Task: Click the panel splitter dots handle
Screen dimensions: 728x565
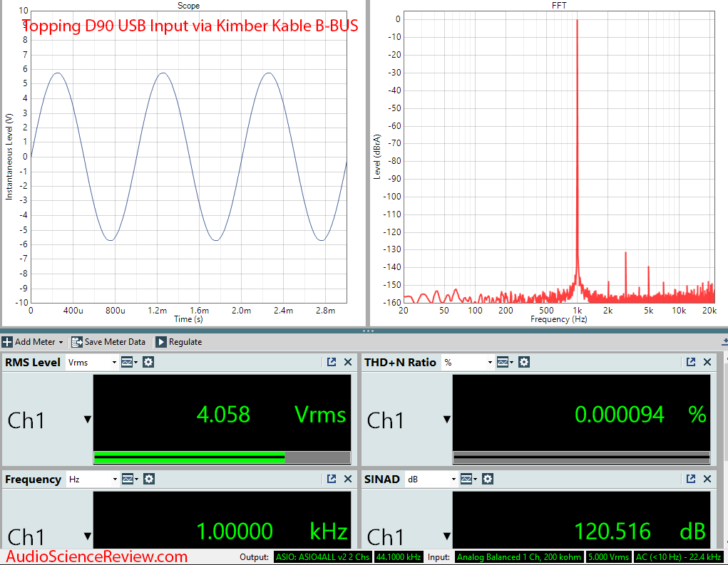Action: point(368,331)
